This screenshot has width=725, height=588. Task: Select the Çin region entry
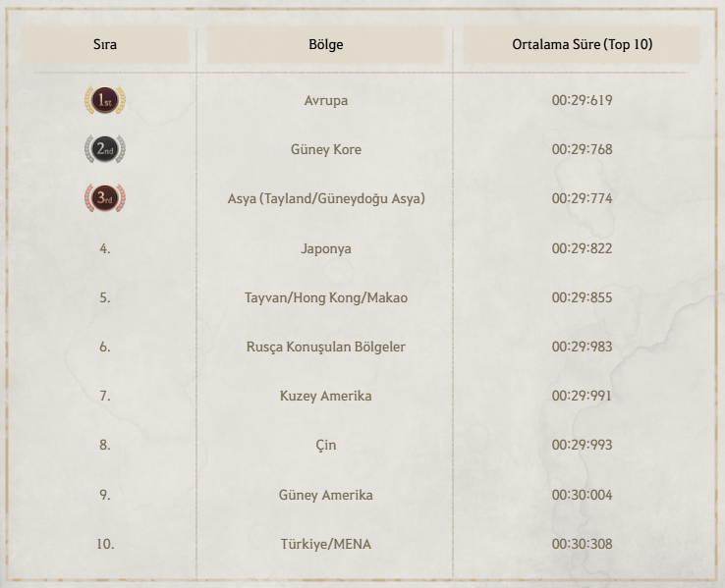click(326, 445)
